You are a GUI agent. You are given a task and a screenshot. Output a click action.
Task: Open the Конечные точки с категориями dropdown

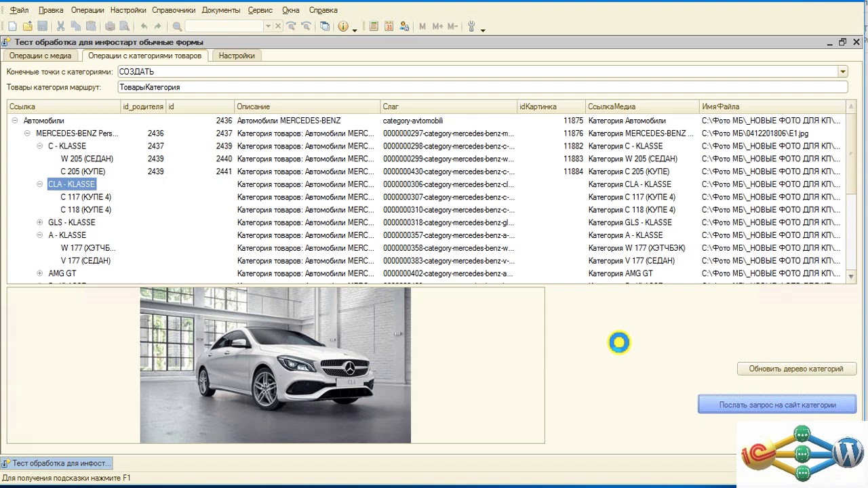(x=843, y=72)
